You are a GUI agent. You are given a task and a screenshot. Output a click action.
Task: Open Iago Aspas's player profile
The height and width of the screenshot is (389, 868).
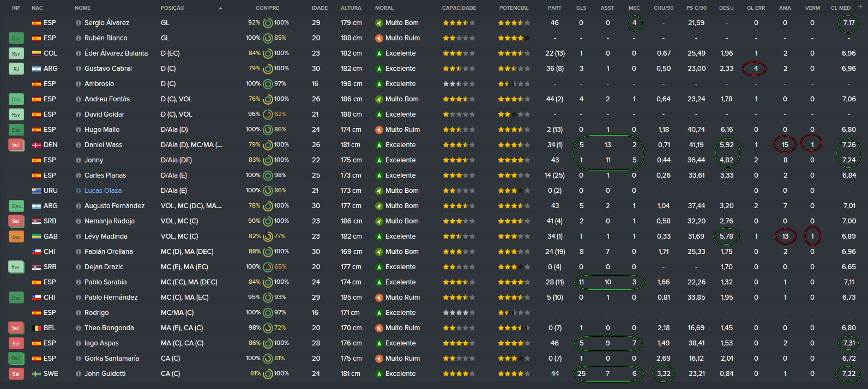coord(101,343)
